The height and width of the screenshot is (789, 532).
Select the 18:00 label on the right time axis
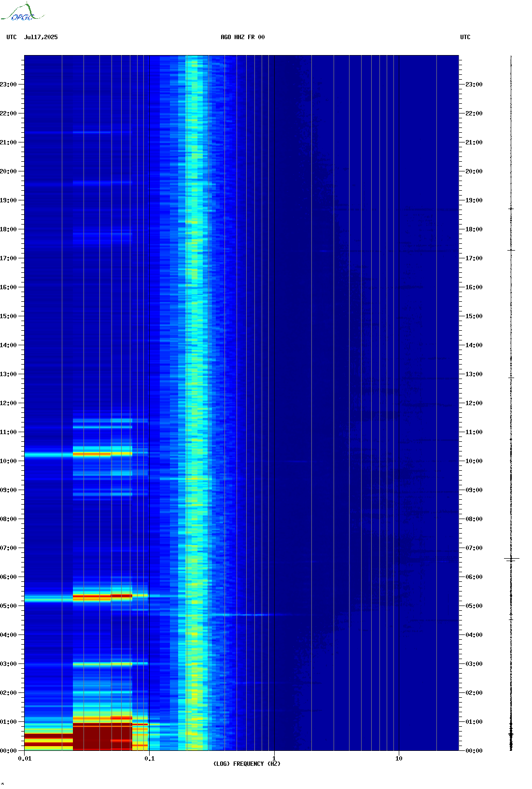(x=474, y=229)
